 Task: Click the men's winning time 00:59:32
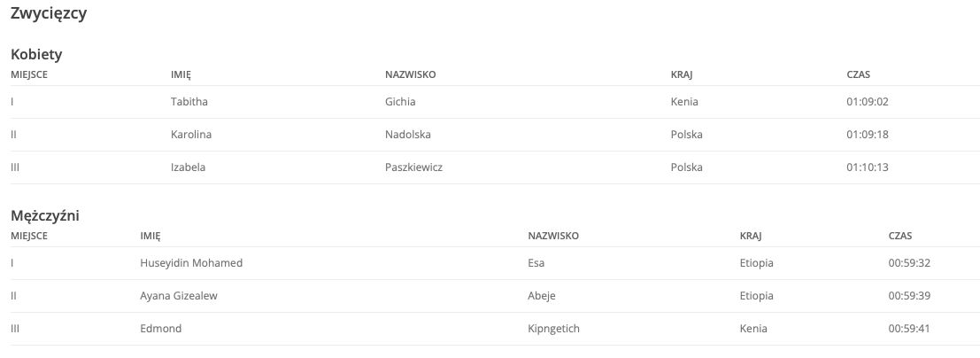(909, 263)
